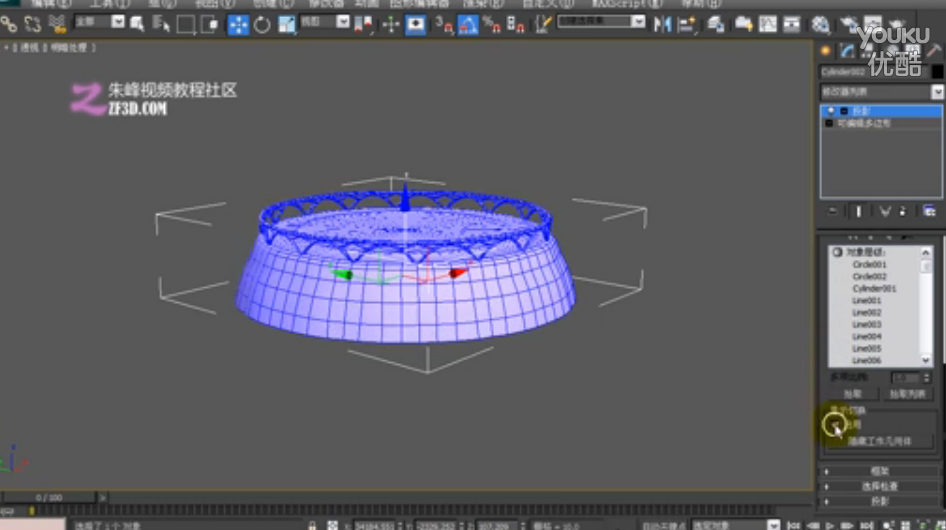The image size is (946, 530).
Task: Activate the Select Object arrow tool
Action: [137, 25]
